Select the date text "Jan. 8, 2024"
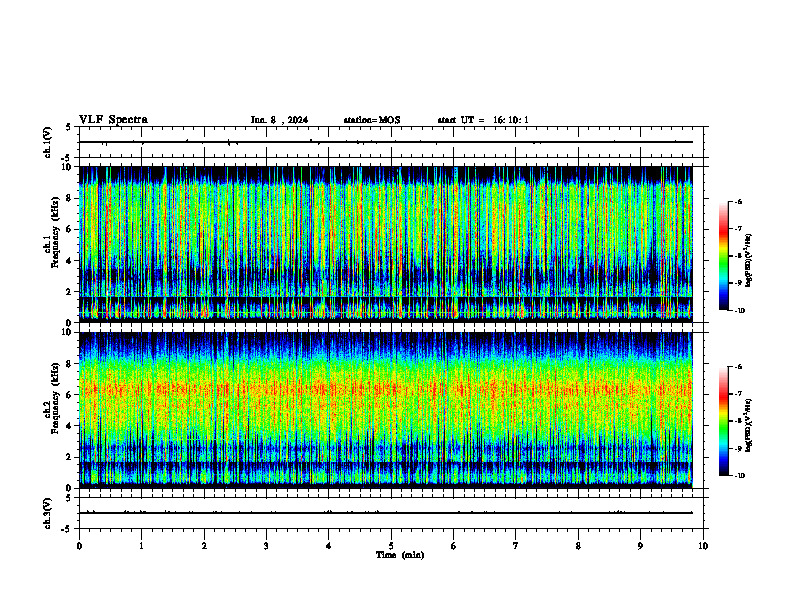This screenshot has height=612, width=792. coord(279,120)
